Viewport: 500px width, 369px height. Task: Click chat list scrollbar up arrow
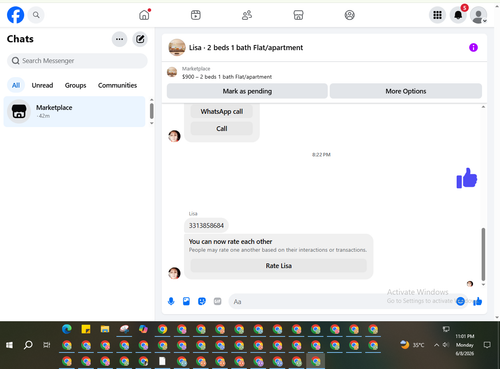coord(152,100)
